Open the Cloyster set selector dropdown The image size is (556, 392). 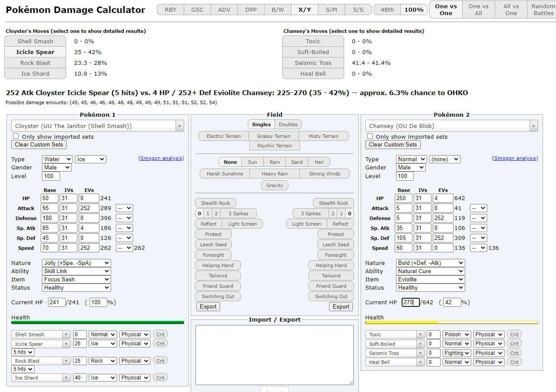pos(98,126)
